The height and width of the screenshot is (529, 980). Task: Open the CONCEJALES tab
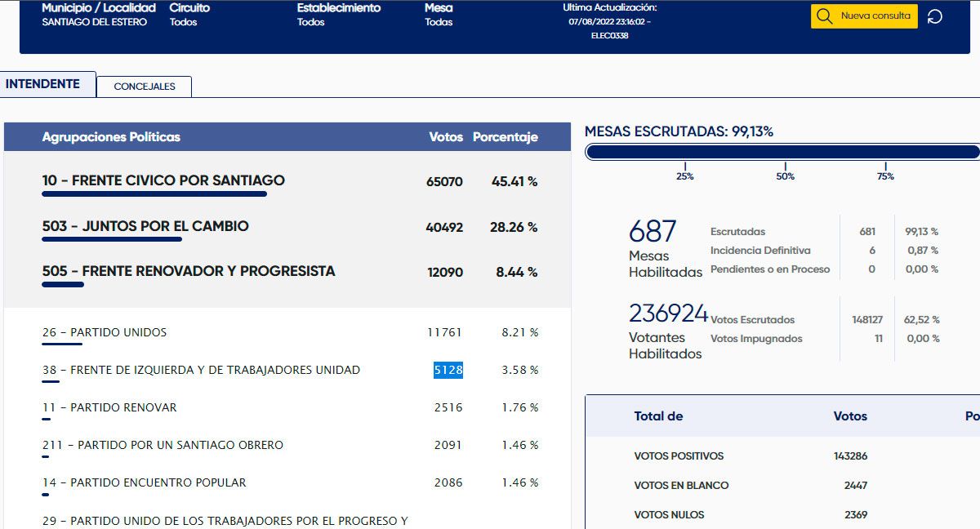point(145,87)
